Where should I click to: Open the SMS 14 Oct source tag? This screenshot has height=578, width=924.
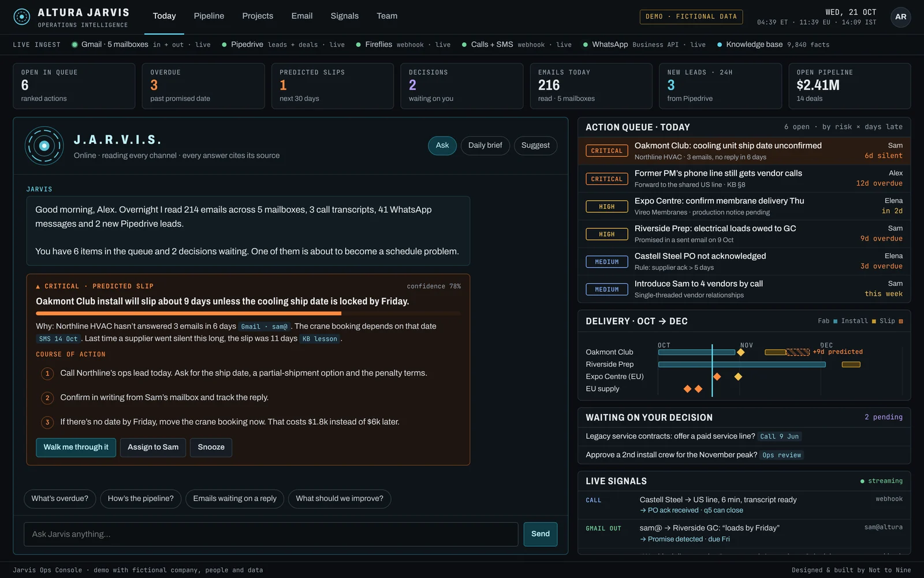pyautogui.click(x=58, y=339)
